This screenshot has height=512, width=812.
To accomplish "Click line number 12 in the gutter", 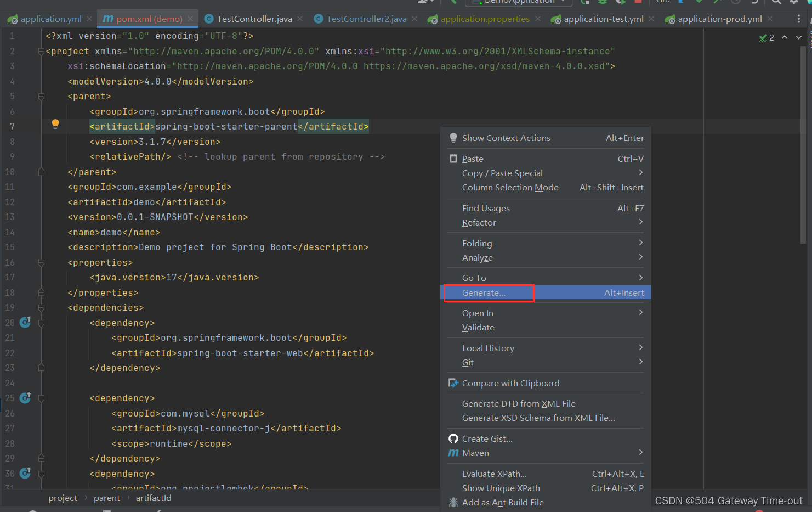I will pyautogui.click(x=10, y=202).
